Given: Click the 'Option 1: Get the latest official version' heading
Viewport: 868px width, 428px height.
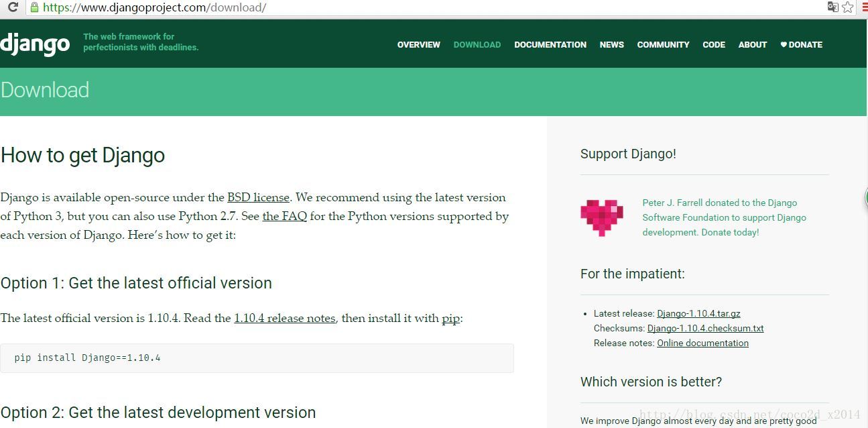Looking at the screenshot, I should tap(136, 283).
